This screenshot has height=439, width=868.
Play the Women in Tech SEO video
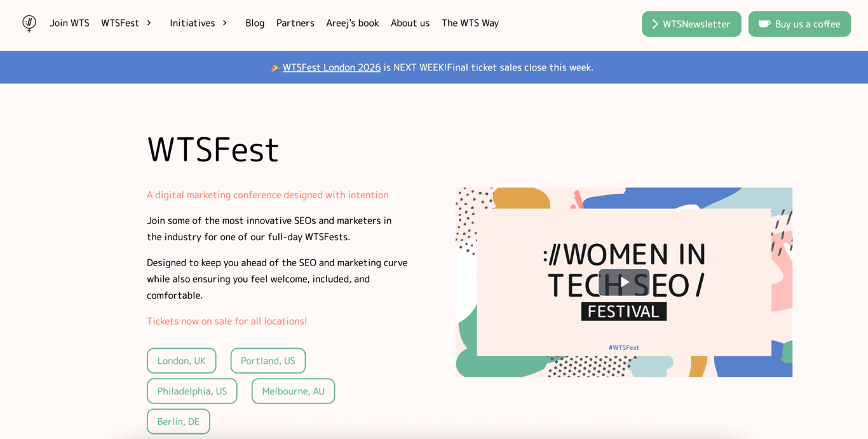624,282
